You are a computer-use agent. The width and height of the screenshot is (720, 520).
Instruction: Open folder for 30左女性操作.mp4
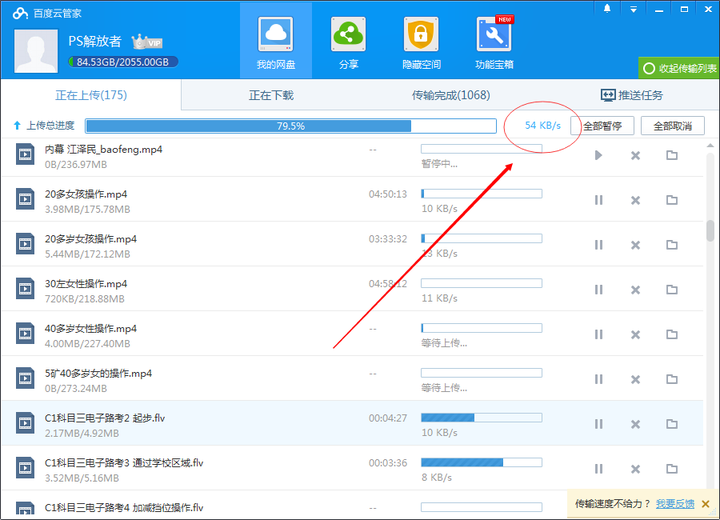click(x=672, y=289)
